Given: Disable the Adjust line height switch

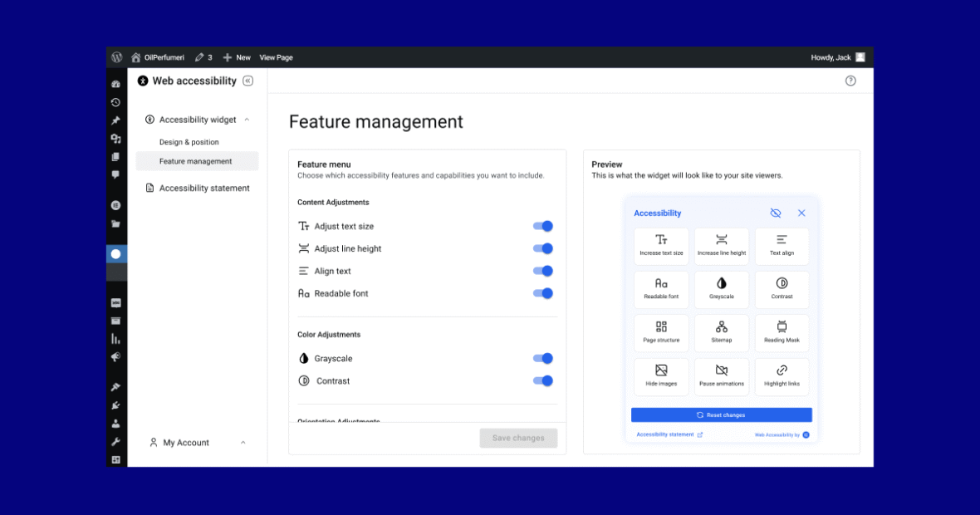Looking at the screenshot, I should click(x=542, y=248).
